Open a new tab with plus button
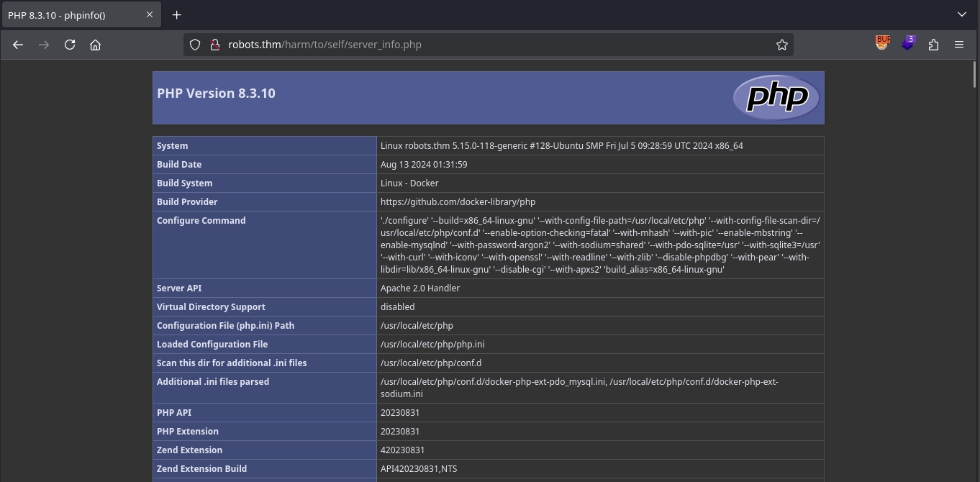The image size is (980, 482). point(176,14)
